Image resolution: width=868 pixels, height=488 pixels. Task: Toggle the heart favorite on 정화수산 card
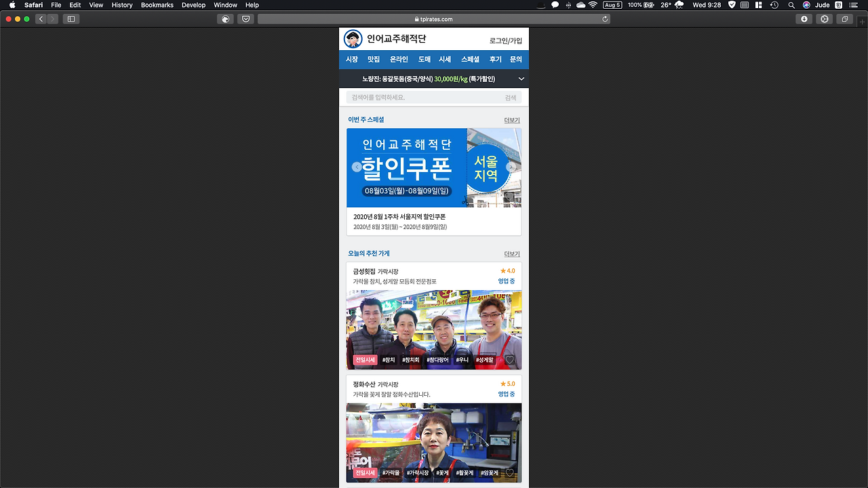tap(511, 473)
